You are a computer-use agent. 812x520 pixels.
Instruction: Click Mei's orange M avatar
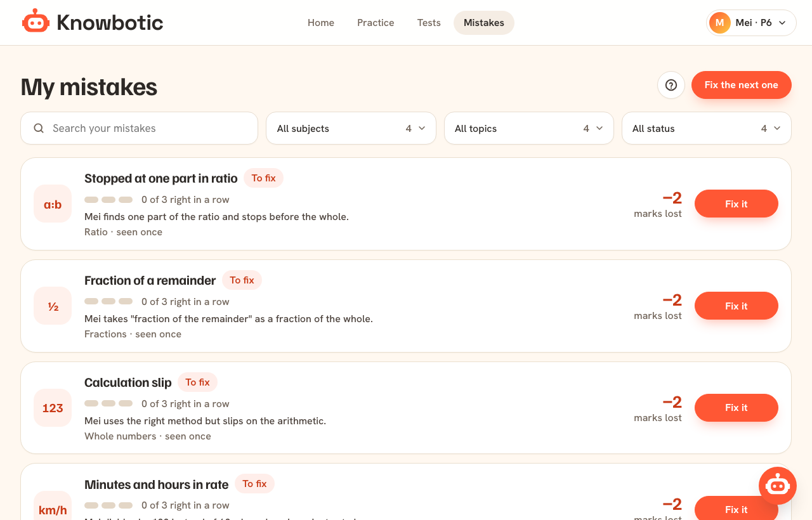click(720, 23)
